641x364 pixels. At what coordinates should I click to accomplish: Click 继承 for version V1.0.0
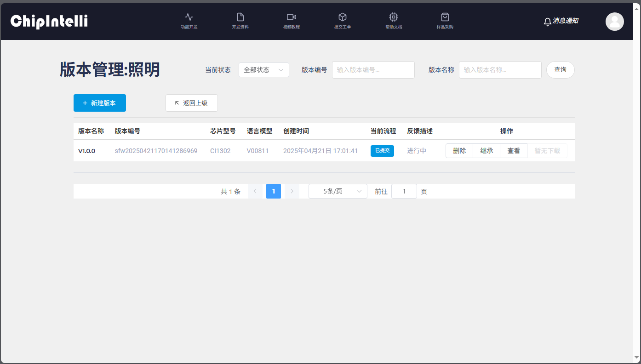coord(486,151)
